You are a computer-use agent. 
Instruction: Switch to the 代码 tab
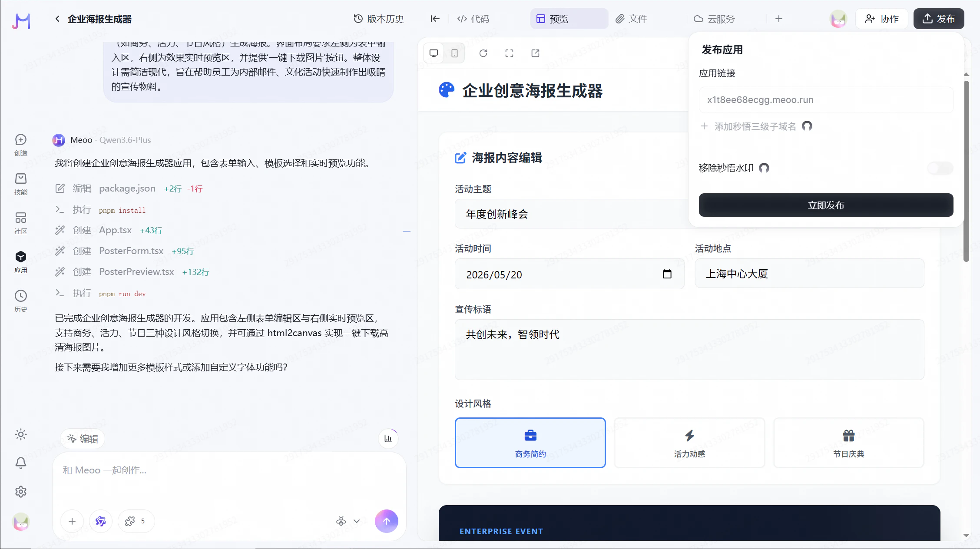(473, 19)
